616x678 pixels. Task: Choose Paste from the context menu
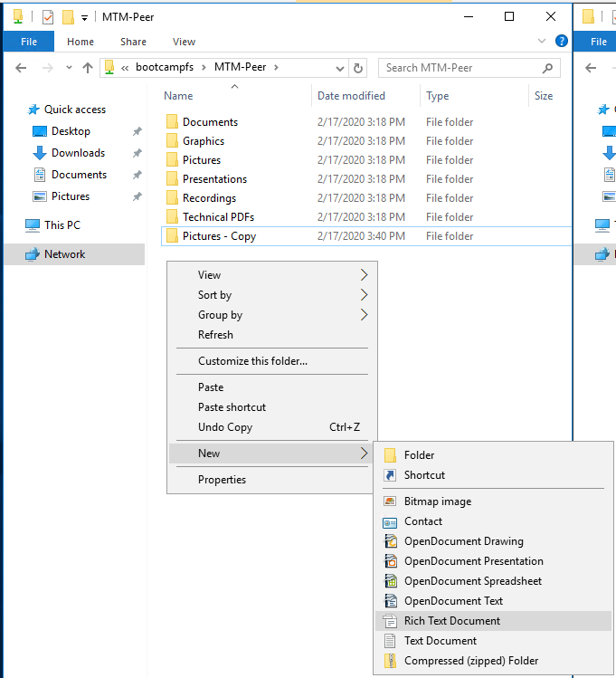(x=272, y=387)
